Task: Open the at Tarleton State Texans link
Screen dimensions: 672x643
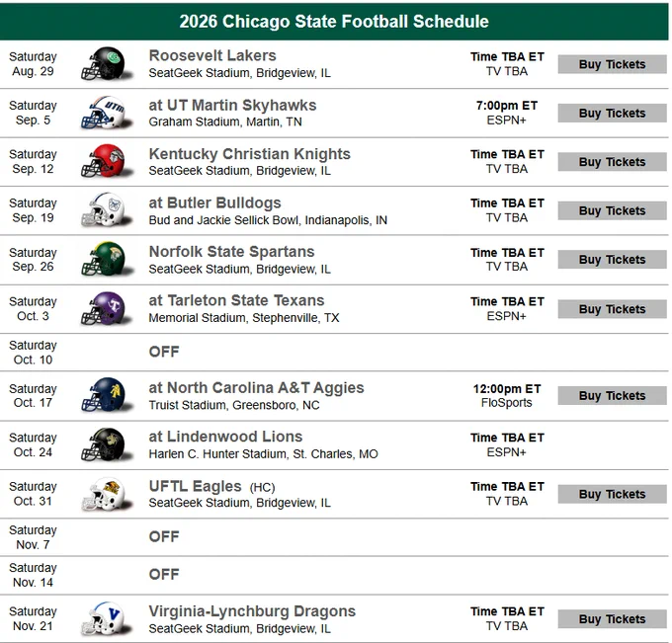Action: click(236, 300)
